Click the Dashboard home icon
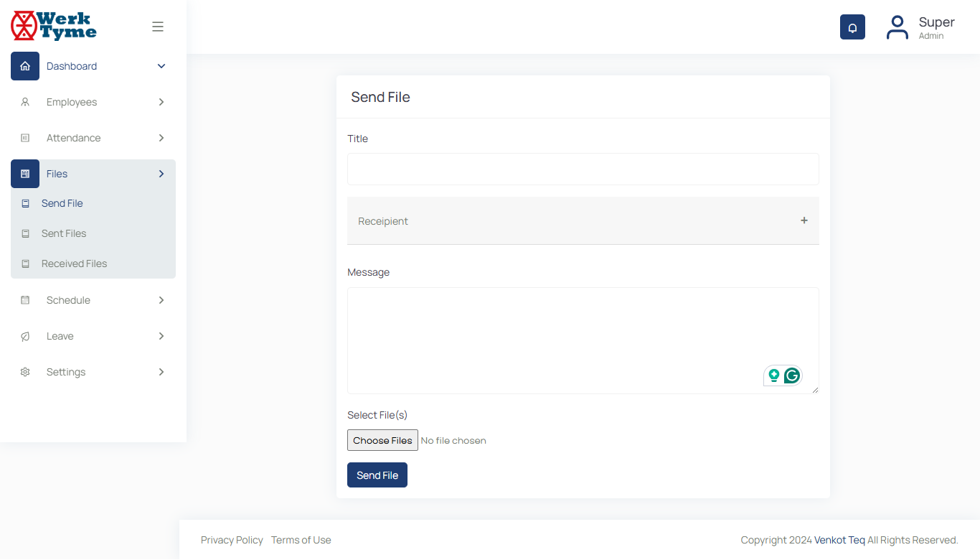The width and height of the screenshot is (980, 560). pos(25,66)
